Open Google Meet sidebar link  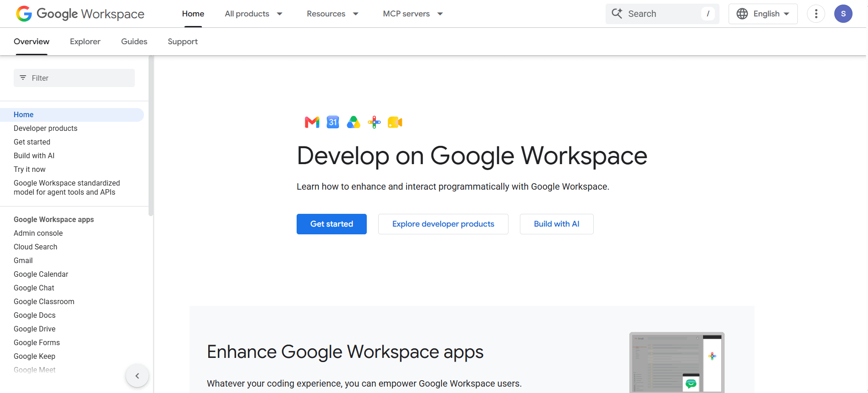pos(35,370)
